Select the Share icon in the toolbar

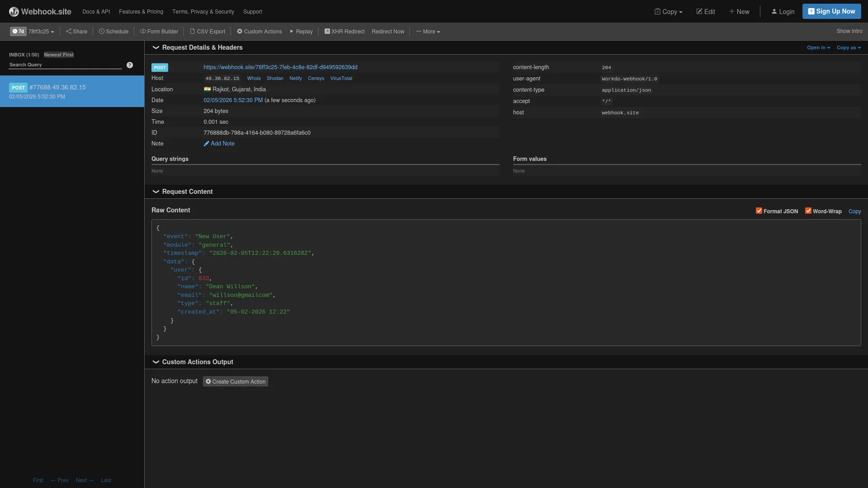[69, 31]
